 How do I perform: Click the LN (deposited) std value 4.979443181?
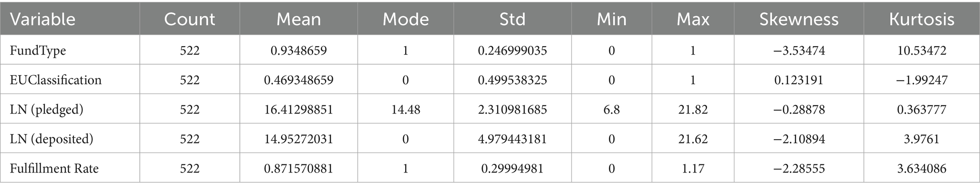click(x=512, y=139)
